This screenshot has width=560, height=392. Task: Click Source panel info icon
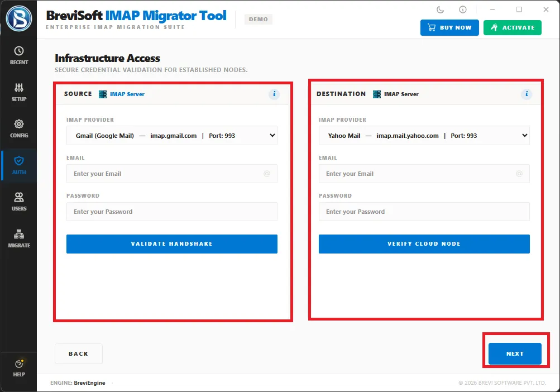[274, 94]
